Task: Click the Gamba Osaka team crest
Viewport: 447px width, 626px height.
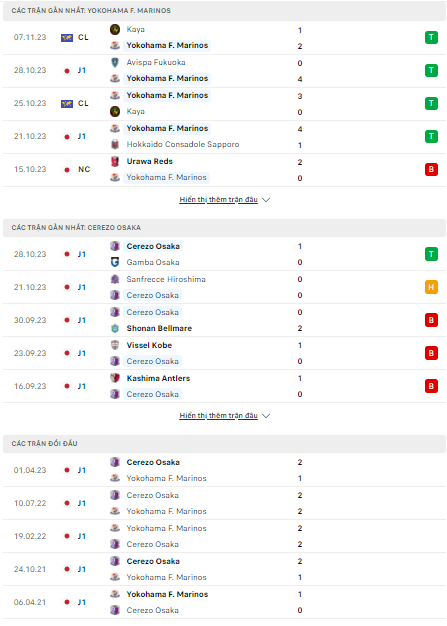Action: tap(115, 262)
